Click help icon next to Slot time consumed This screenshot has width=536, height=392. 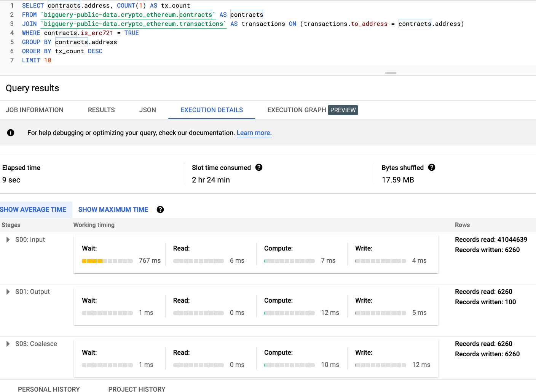pyautogui.click(x=259, y=168)
